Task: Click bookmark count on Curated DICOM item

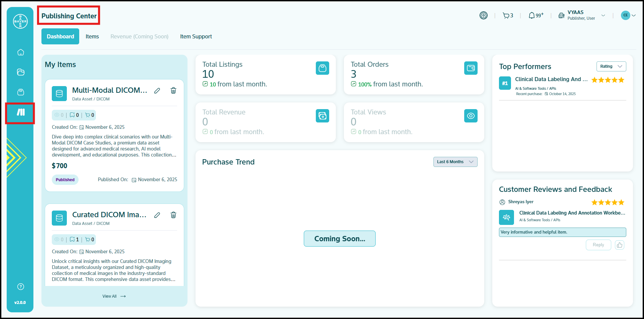Action: tap(74, 240)
